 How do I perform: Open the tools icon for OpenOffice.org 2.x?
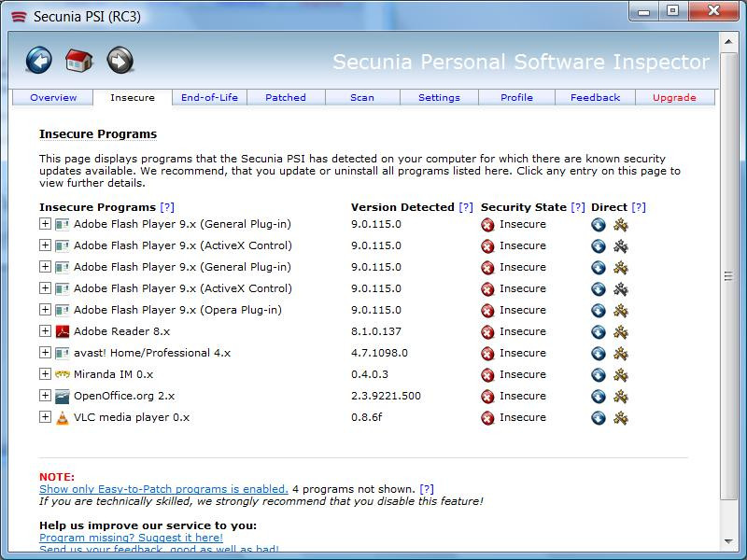click(621, 396)
